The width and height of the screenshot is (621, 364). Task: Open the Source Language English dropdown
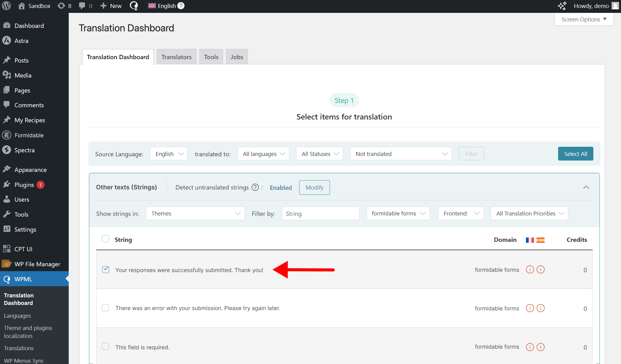169,154
